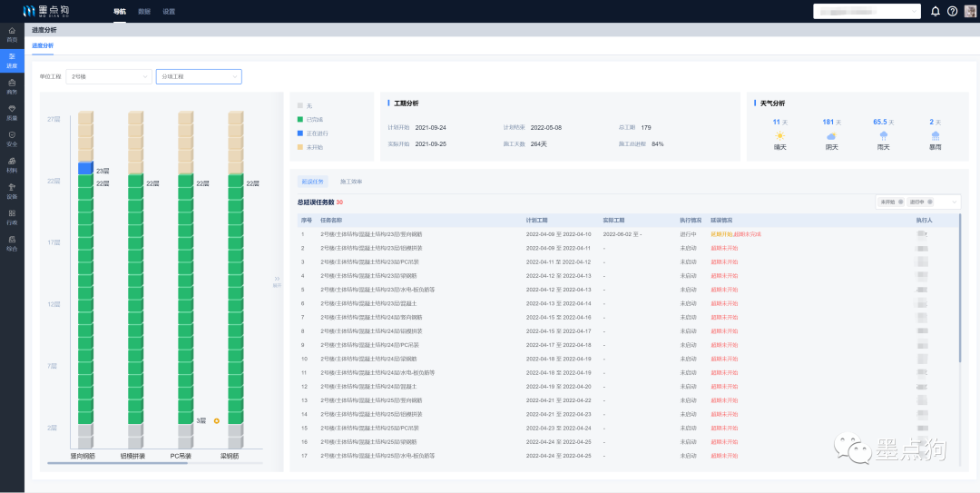Remove the 进行中 filter tag
Image resolution: width=980 pixels, height=493 pixels.
[928, 202]
